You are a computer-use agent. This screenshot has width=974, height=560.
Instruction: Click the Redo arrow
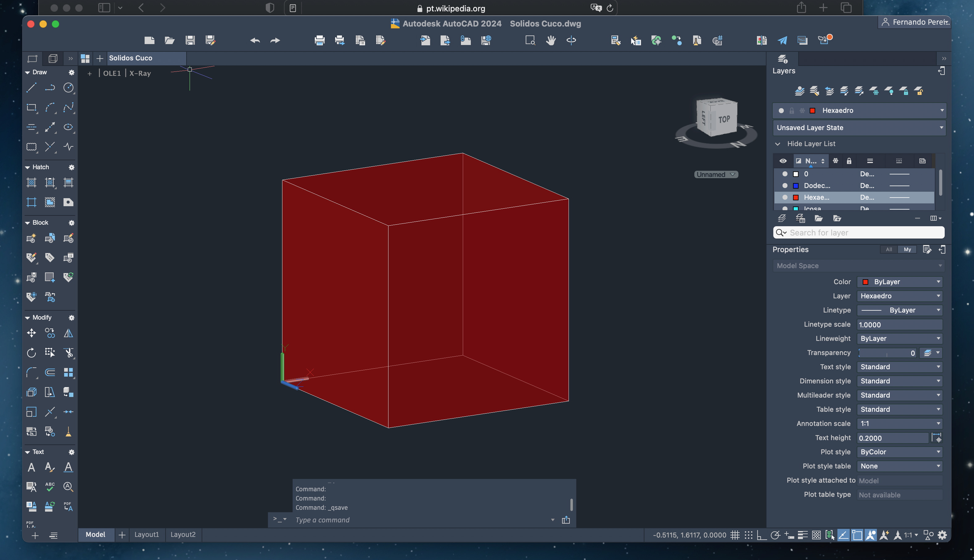275,40
